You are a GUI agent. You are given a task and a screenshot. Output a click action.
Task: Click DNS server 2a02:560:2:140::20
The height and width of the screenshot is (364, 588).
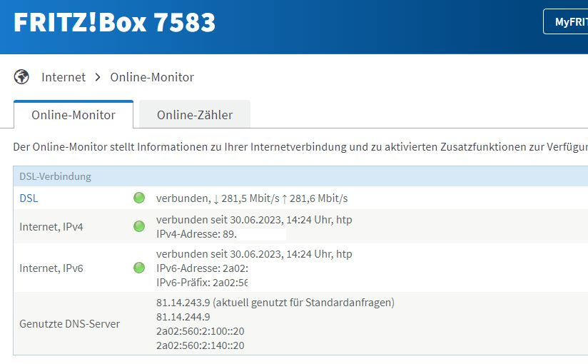201,345
